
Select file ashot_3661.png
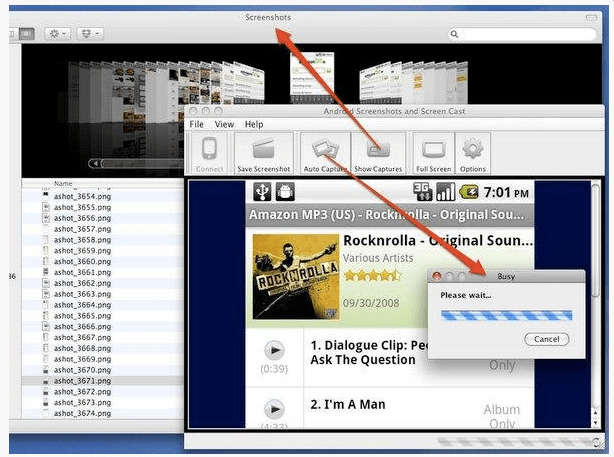pos(82,272)
